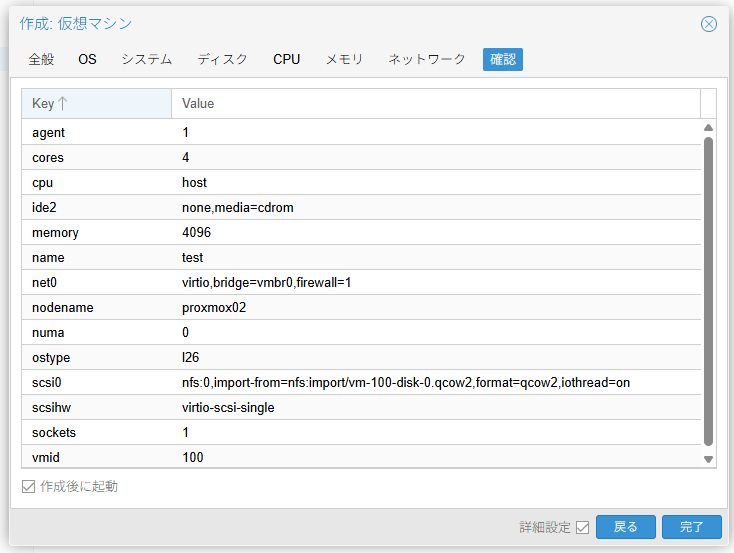Select the vmid row
734x553 pixels.
(360, 458)
